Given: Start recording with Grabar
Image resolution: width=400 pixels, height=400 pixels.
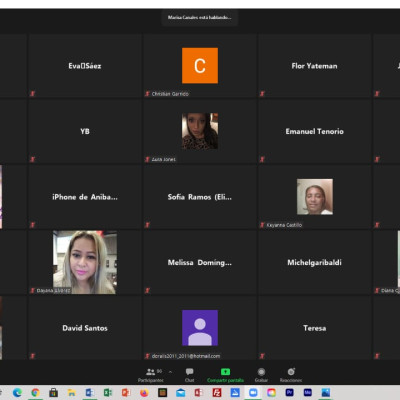Looking at the screenshot, I should [261, 375].
